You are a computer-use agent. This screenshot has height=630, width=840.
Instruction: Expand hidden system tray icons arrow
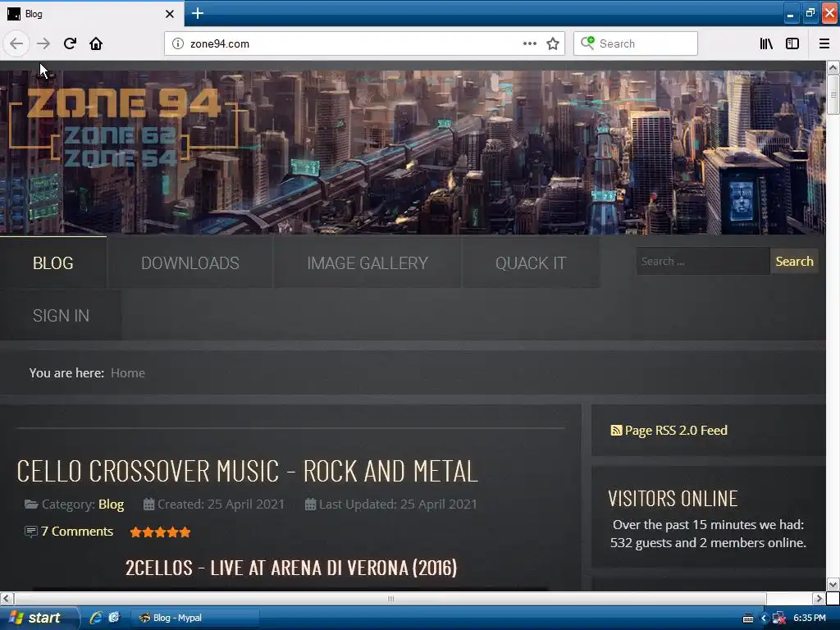(x=764, y=619)
